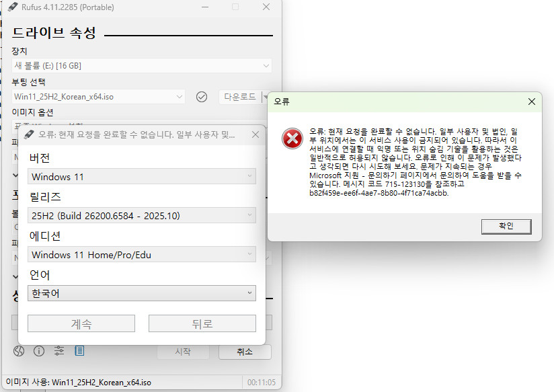554x392 pixels.
Task: Open the 버전 dropdown showing Windows 11
Action: [x=141, y=177]
